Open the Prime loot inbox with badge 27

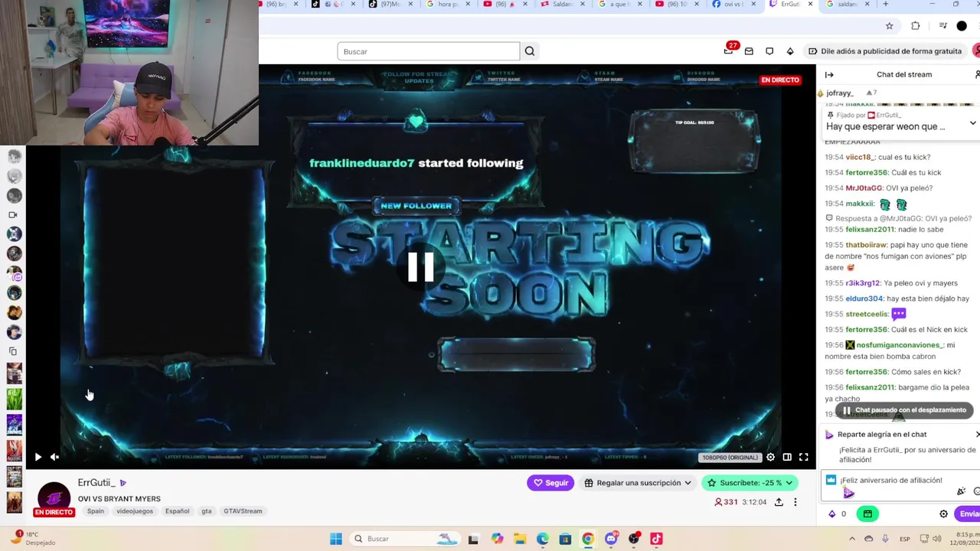729,51
